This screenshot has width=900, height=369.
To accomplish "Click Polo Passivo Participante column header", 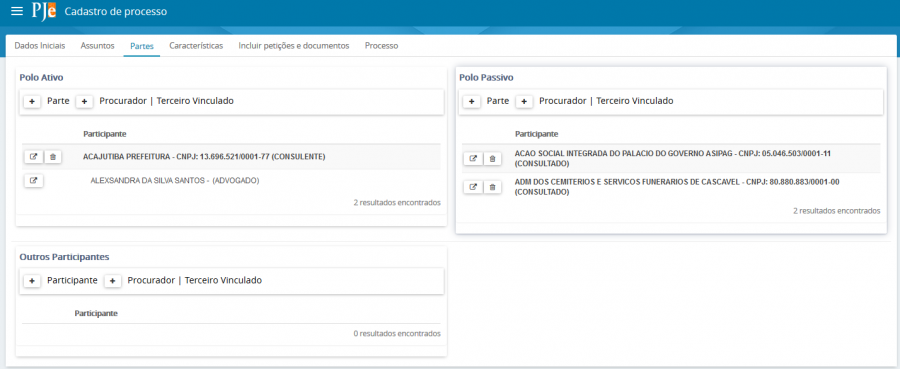I will coord(537,134).
